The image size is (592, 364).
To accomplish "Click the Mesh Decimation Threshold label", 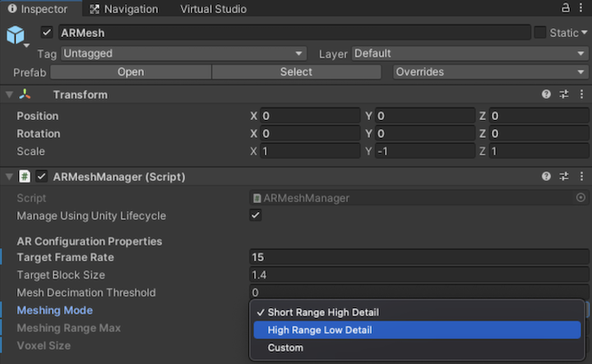I will click(86, 293).
